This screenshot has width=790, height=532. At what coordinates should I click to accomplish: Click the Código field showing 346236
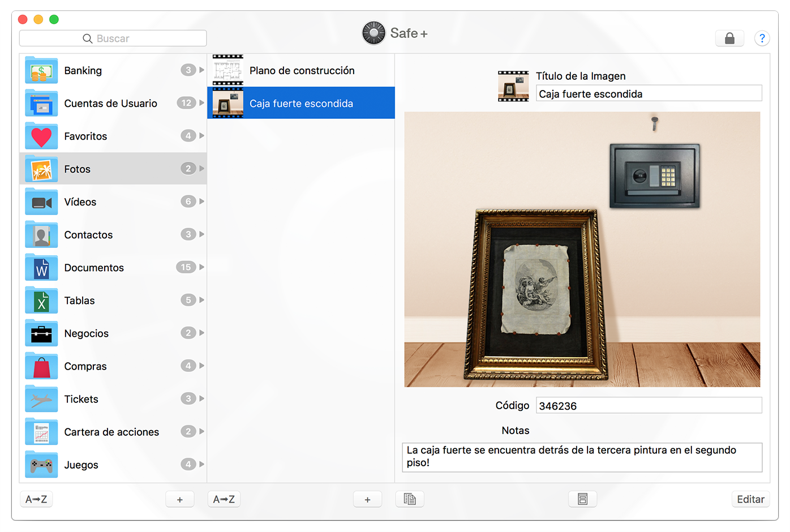pyautogui.click(x=649, y=405)
